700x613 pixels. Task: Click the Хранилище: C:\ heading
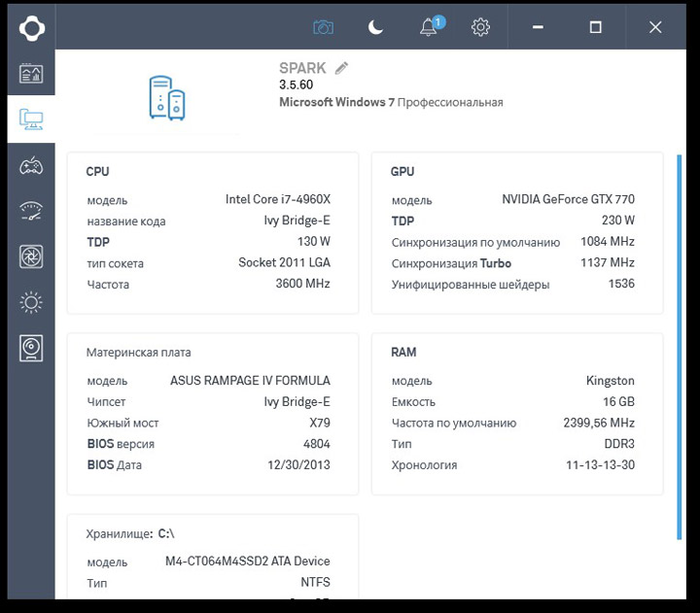click(x=130, y=533)
